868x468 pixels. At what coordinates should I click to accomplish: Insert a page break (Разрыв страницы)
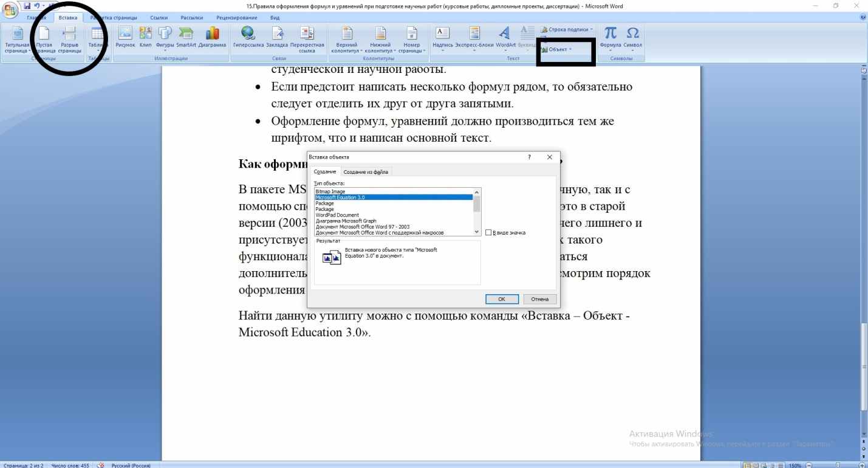[x=69, y=41]
